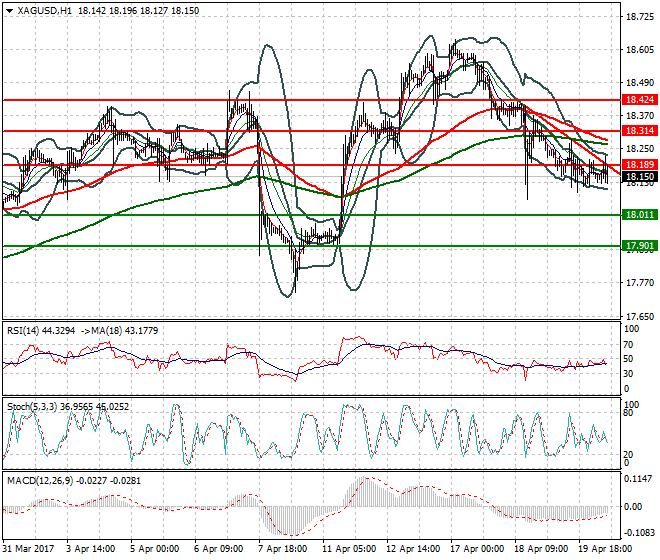The width and height of the screenshot is (660, 560).
Task: Click the 18 Apr 09:00 time label
Action: (x=541, y=549)
